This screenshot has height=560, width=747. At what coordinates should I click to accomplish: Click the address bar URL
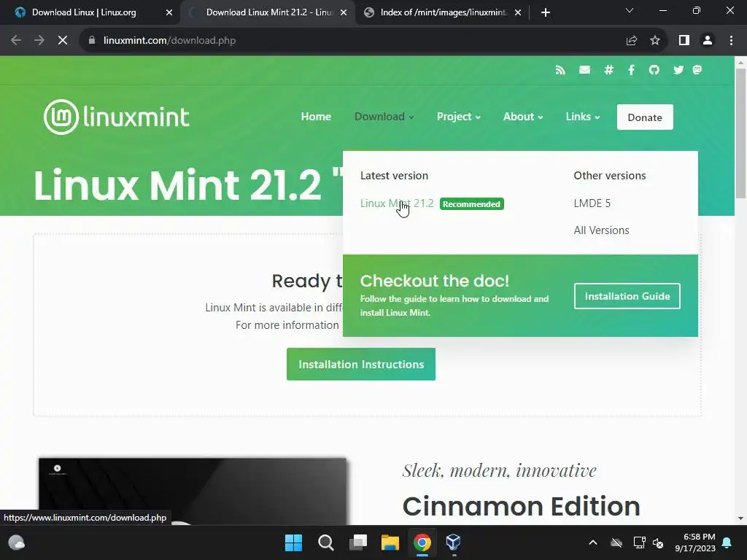click(169, 41)
